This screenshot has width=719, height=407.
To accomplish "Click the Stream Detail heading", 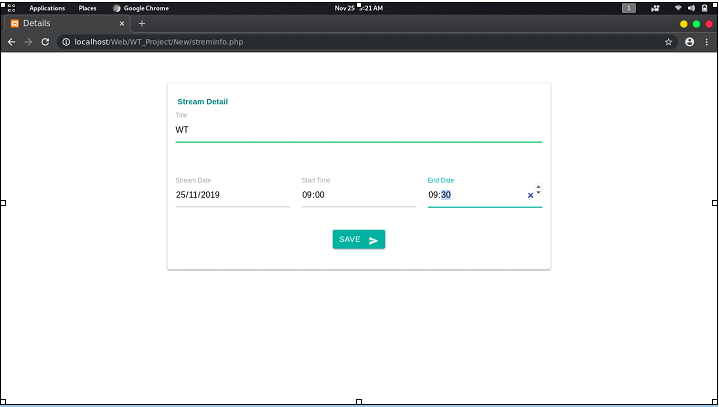I will coord(203,102).
